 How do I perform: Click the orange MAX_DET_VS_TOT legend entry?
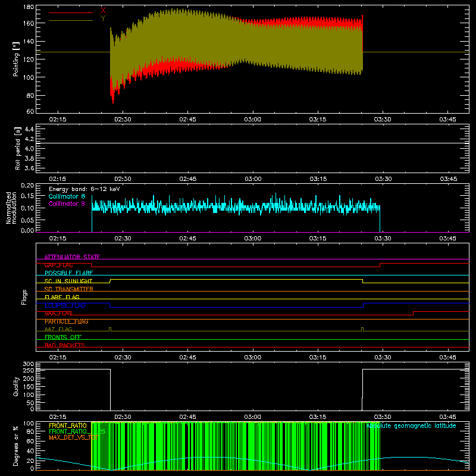pos(73,437)
